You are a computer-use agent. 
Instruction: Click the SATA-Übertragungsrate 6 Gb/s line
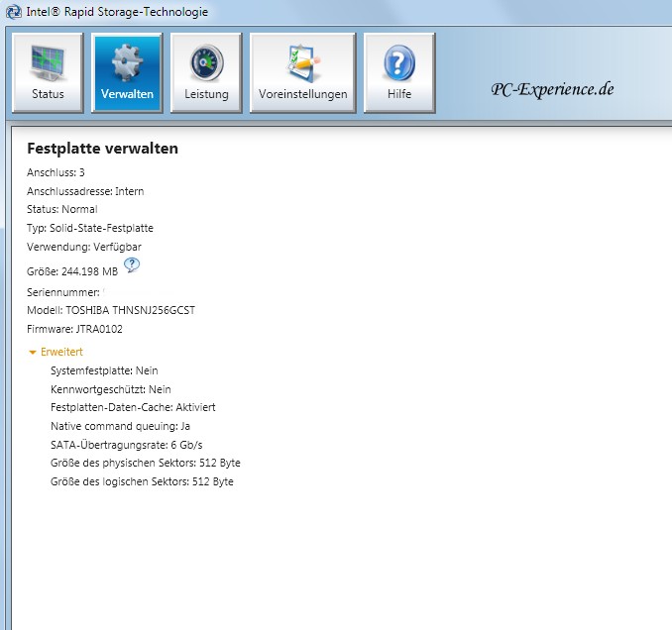click(x=124, y=445)
